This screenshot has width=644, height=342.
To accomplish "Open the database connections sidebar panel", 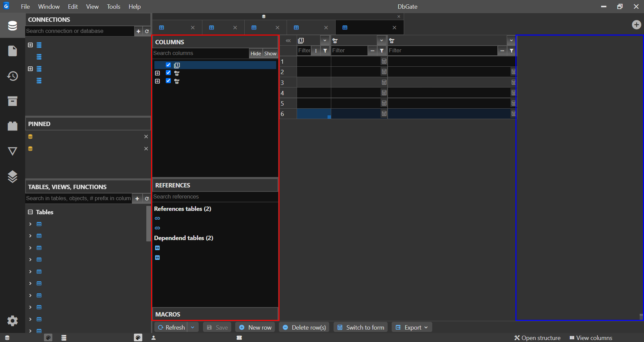I will [12, 25].
